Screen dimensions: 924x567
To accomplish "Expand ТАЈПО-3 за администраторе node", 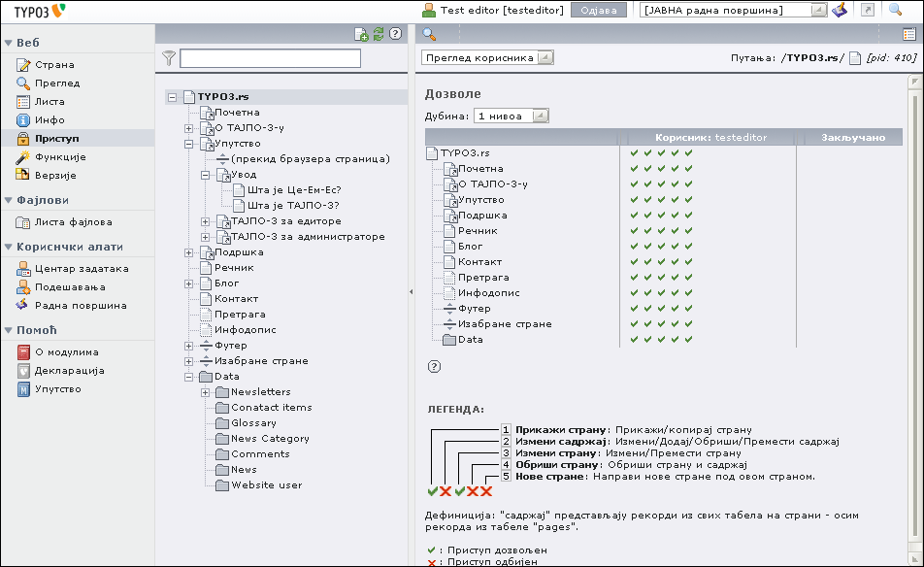I will [205, 238].
